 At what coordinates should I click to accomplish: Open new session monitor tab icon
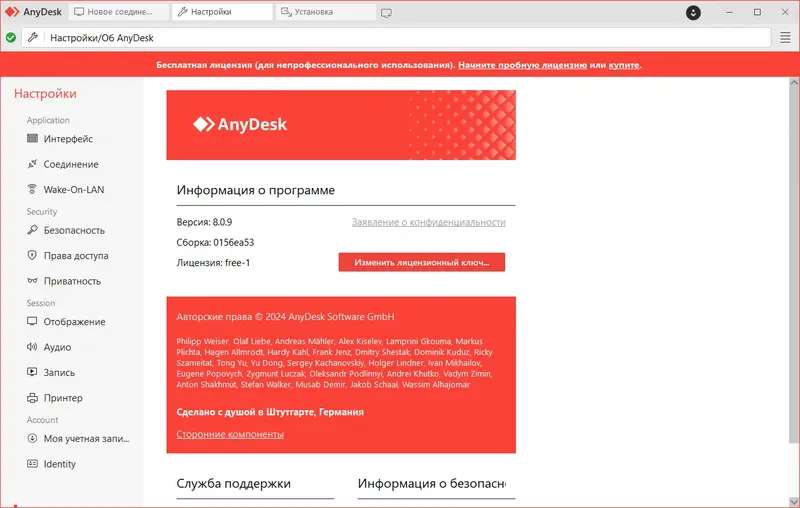point(386,13)
